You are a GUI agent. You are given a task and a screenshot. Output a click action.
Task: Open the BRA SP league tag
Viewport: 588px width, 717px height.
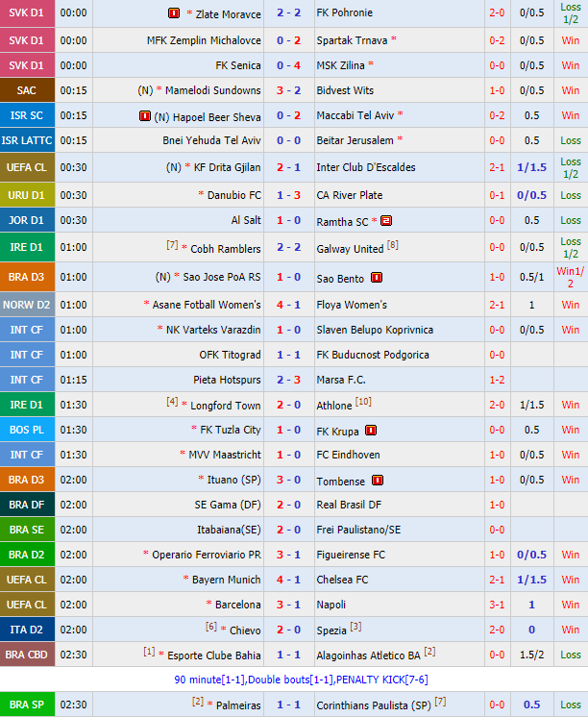tap(27, 705)
